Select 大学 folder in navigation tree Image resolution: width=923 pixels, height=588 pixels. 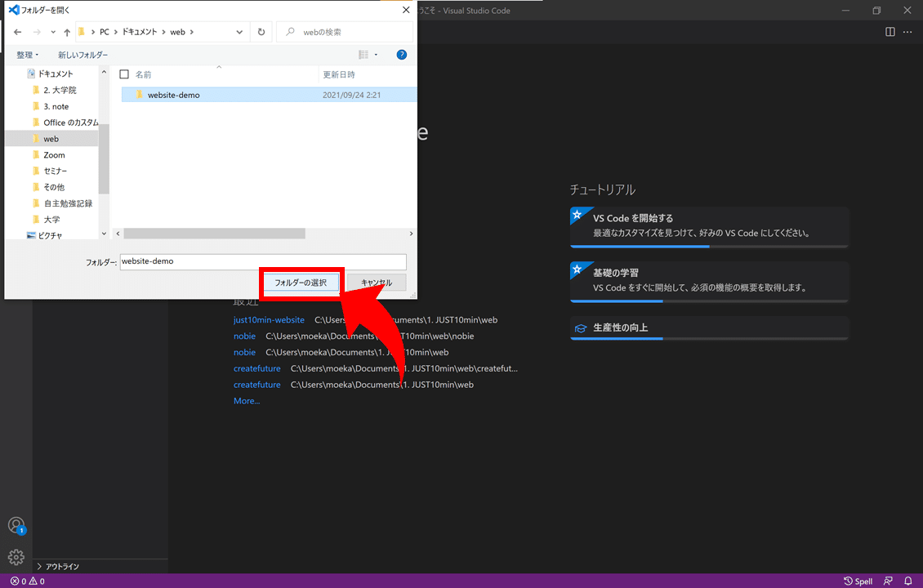click(51, 219)
